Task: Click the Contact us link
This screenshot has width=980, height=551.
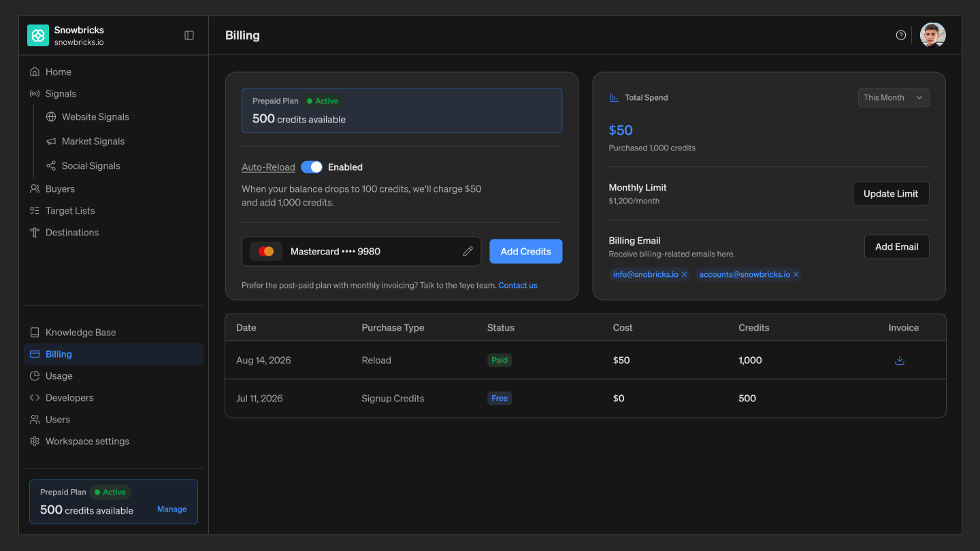Action: point(518,286)
